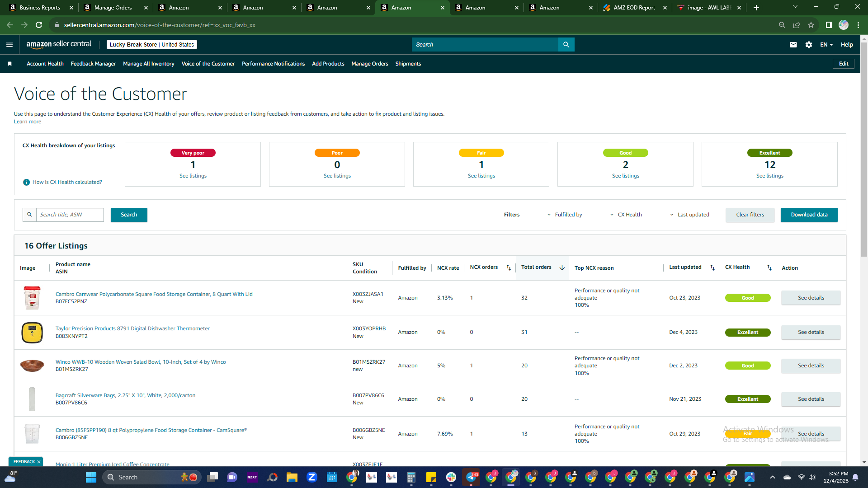Screen dimensions: 868x488
Task: Go to Add Products menu item
Action: coord(328,64)
